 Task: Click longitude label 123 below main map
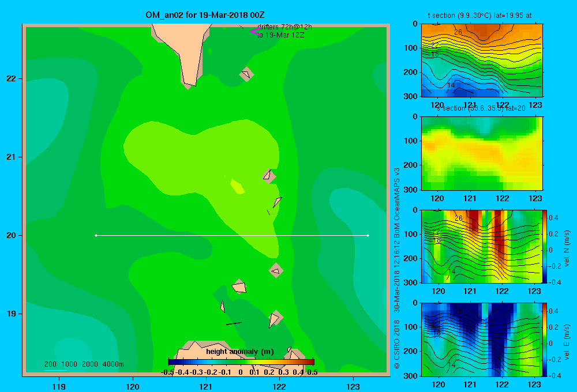point(353,386)
